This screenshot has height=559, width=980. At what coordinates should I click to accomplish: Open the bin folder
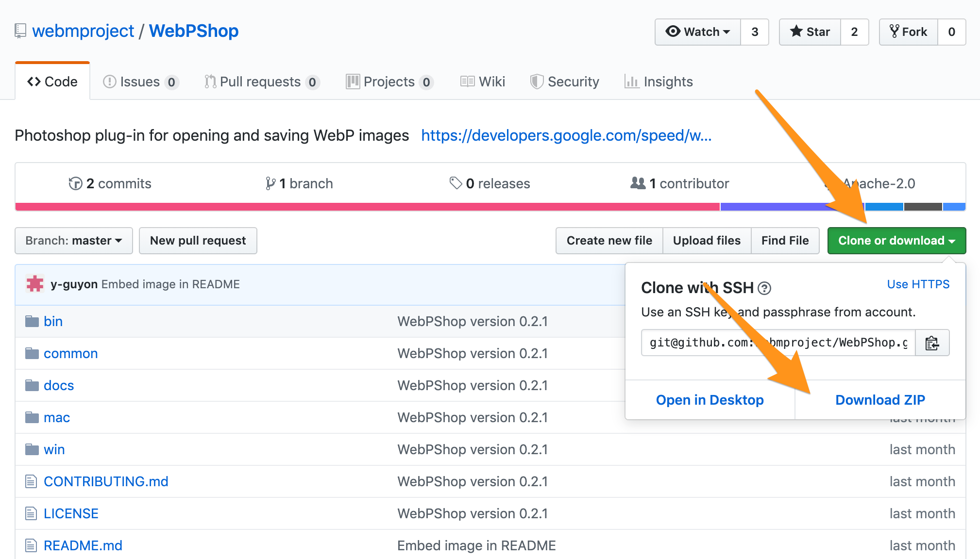pyautogui.click(x=53, y=321)
